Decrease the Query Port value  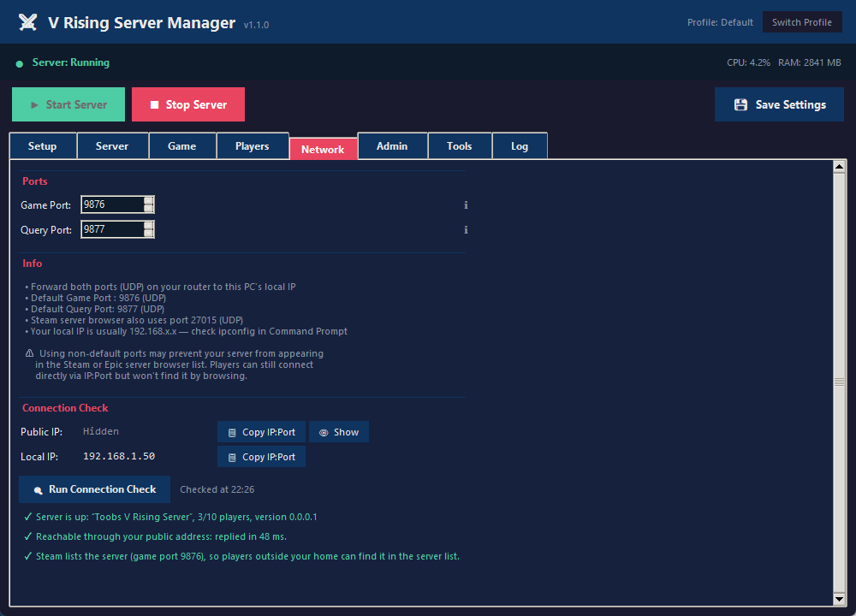pyautogui.click(x=148, y=233)
